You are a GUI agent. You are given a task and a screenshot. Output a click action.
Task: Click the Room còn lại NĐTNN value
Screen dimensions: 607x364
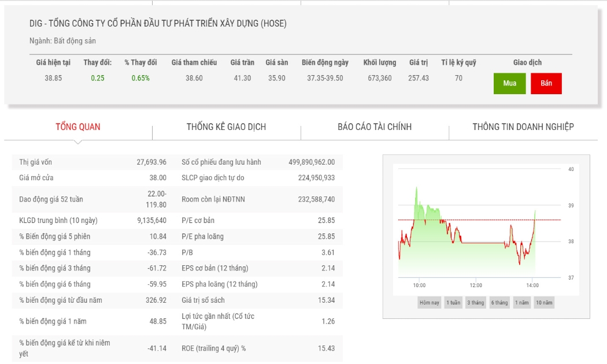coord(316,199)
